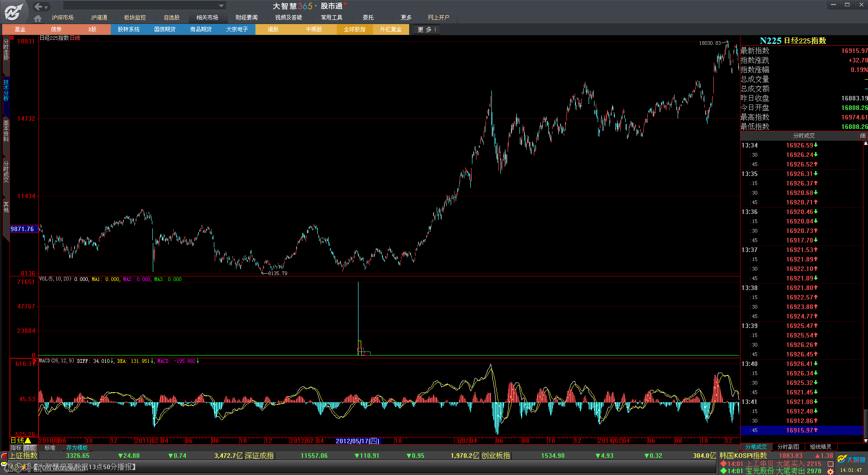Switch to the B股 tab
This screenshot has width=868, height=475.
tap(93, 29)
